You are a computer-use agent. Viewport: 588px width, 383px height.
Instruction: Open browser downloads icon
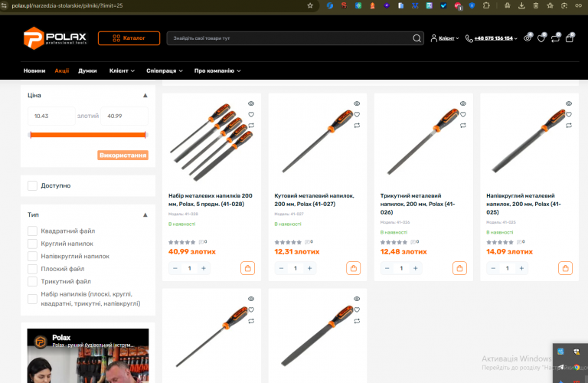tap(521, 5)
